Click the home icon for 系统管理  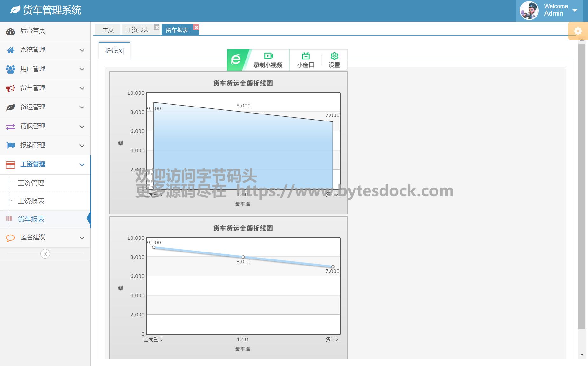(10, 50)
